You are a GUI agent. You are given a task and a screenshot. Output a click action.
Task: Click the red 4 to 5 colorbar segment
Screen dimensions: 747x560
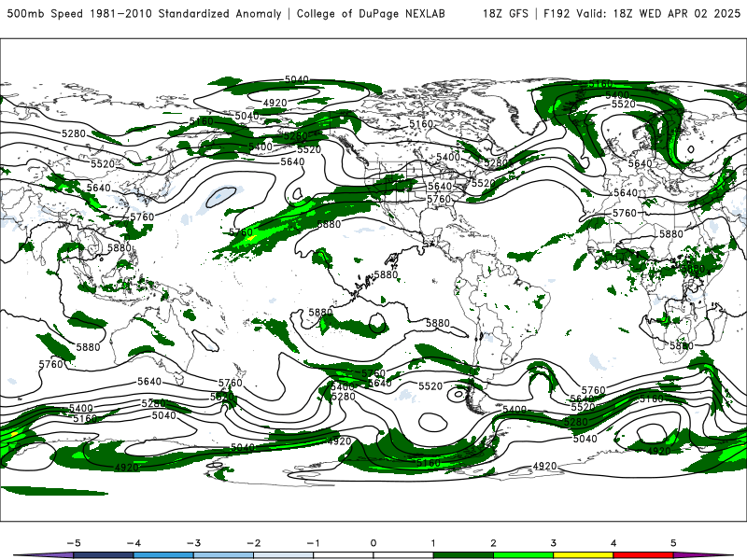pos(643,555)
